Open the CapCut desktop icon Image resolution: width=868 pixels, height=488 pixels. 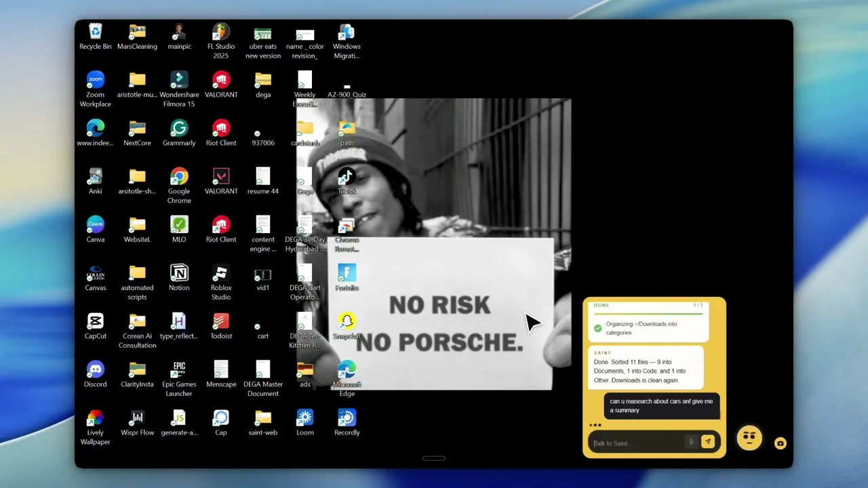tap(96, 325)
